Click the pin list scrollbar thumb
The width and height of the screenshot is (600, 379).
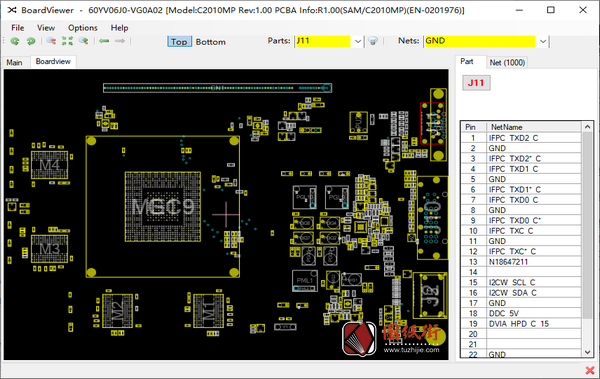[587, 225]
